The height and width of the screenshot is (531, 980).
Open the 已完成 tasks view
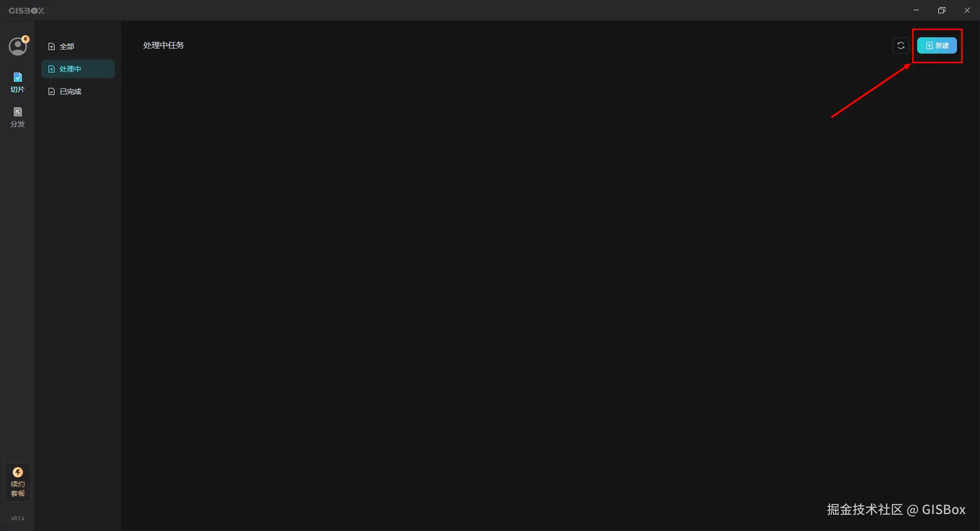pyautogui.click(x=78, y=91)
